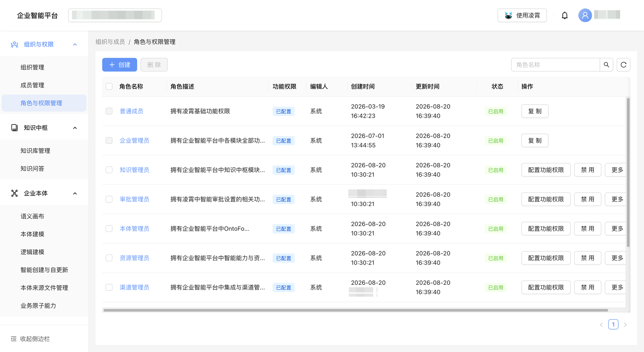
Task: Collapse the 组织与权限 menu chevron
Action: click(x=75, y=44)
